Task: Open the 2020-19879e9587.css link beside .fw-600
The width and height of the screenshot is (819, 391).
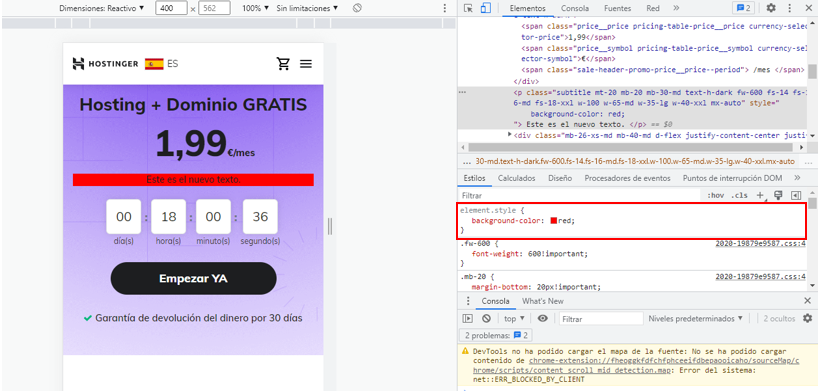Action: click(760, 243)
